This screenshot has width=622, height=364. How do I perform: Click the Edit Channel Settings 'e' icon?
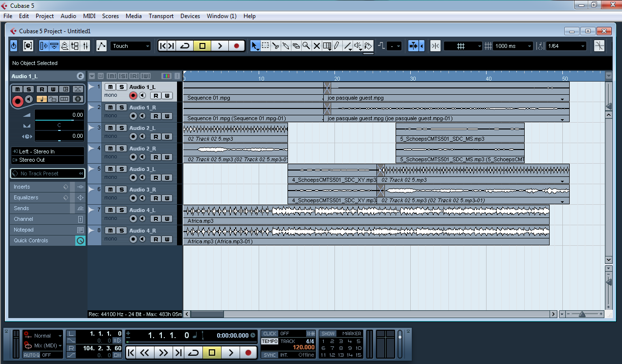click(80, 76)
